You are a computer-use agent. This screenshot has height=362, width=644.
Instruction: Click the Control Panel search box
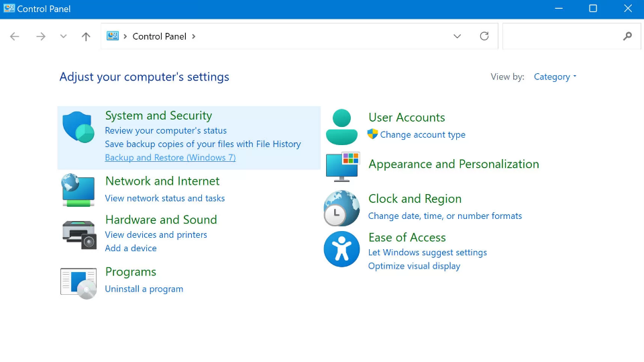pos(562,36)
